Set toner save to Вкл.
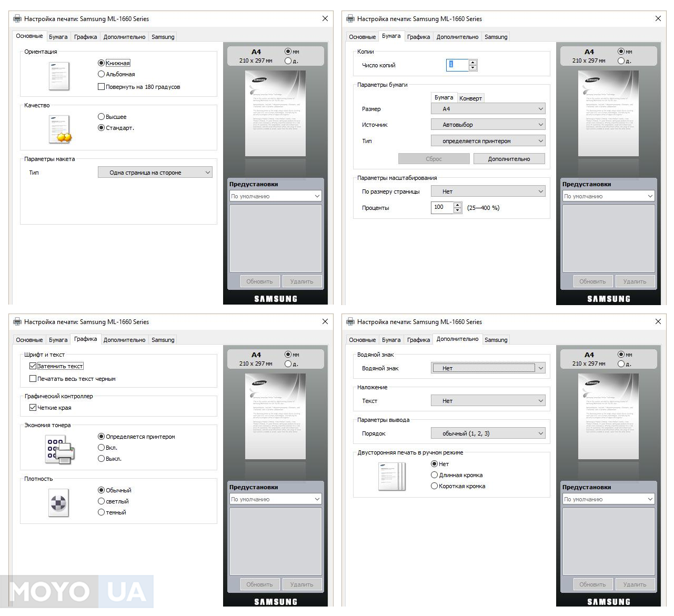This screenshot has width=674, height=616. (x=107, y=448)
